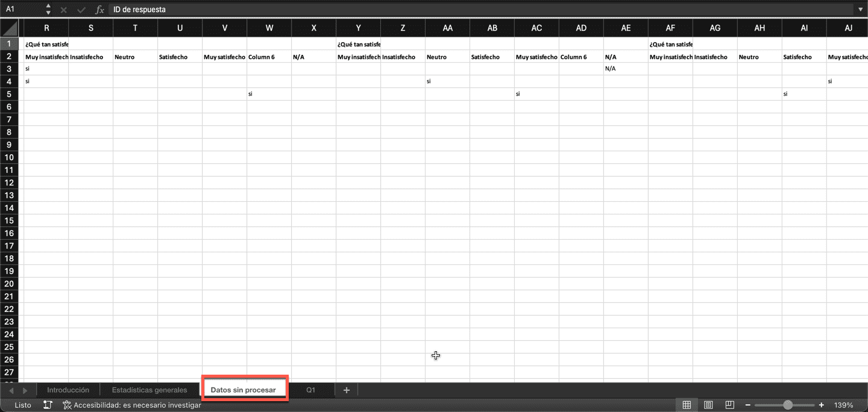Select N/A value in cell AE3
Viewport: 868px width, 412px height.
[x=626, y=69]
